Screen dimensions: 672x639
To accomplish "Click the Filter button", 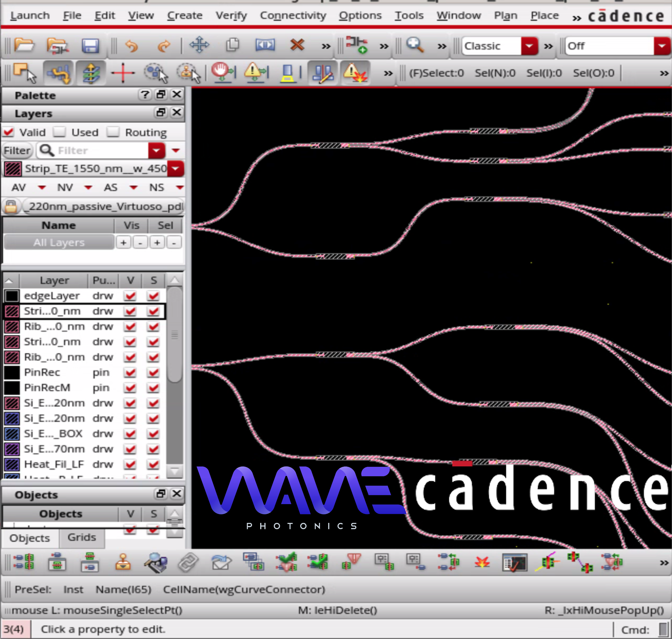I will pyautogui.click(x=17, y=150).
